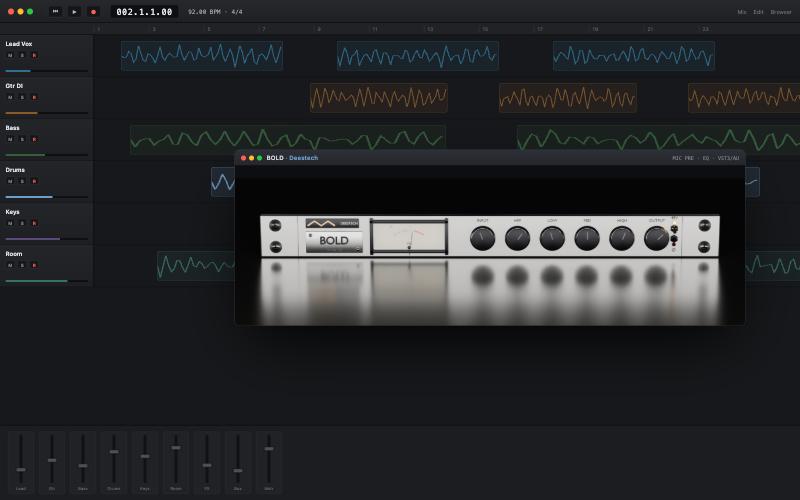Mute the Gtr DI track
Viewport: 800px width, 500px height.
click(10, 97)
